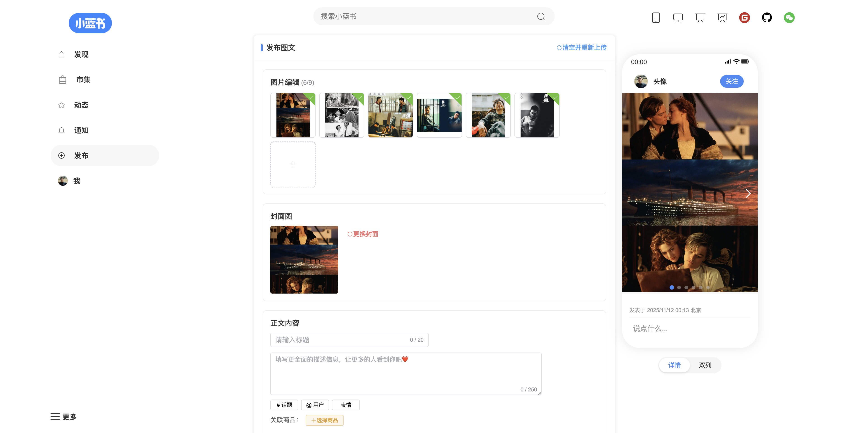868x433 pixels.
Task: Select the mobile phone preview icon
Action: coord(655,18)
